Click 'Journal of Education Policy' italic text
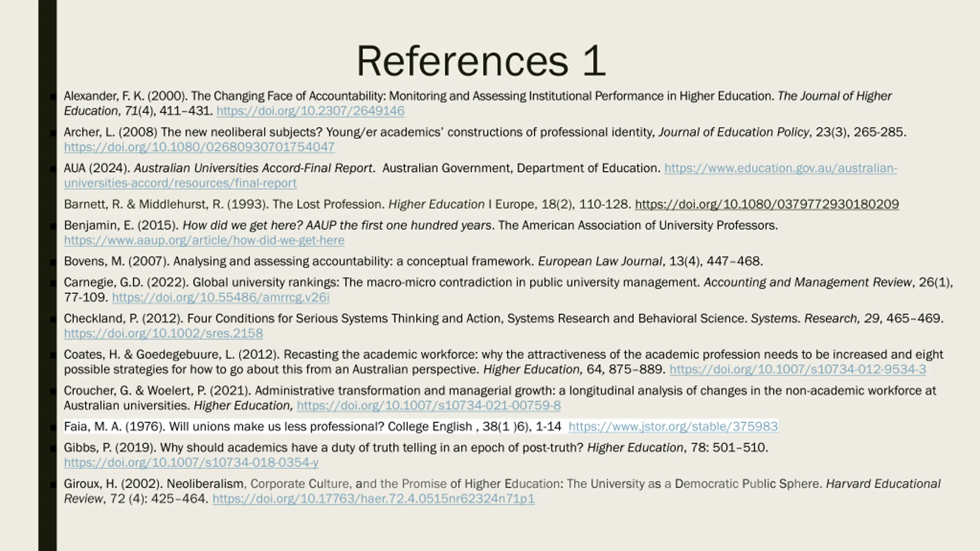This screenshot has width=980, height=551. [x=733, y=132]
